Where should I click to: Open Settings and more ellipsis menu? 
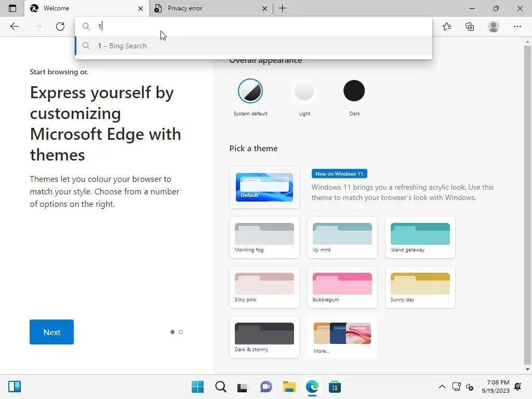517,26
